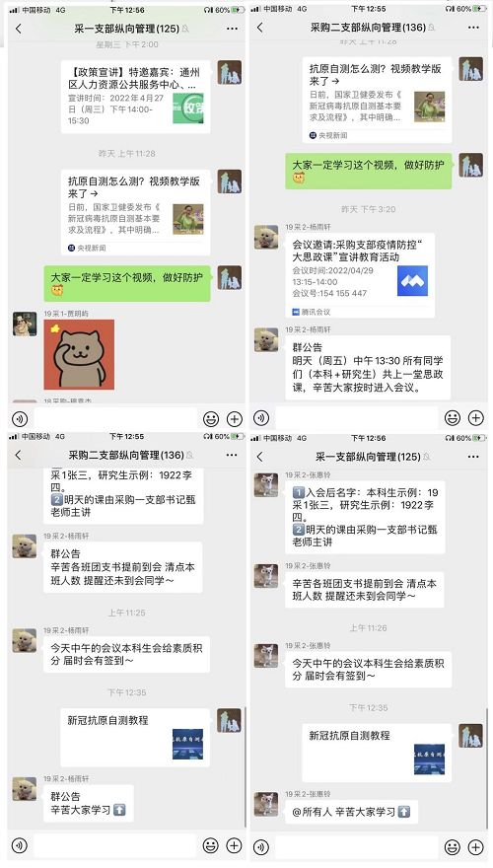This screenshot has width=493, height=868.
Task: Tap plus attachment icon in bottom-right 采一支部 chat
Action: click(476, 846)
